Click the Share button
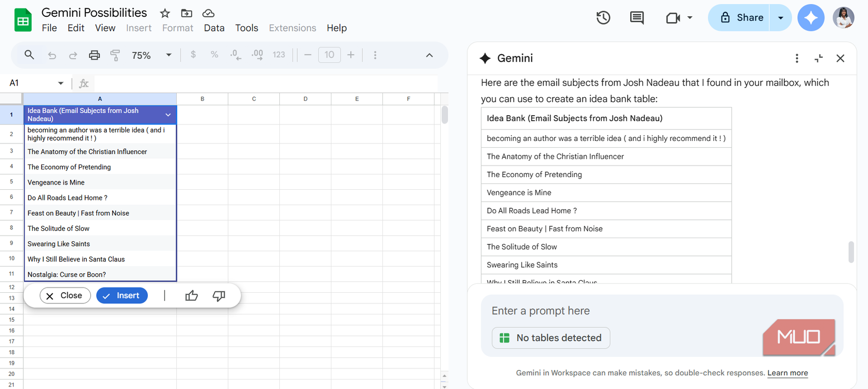This screenshot has width=868, height=389. [x=740, y=17]
